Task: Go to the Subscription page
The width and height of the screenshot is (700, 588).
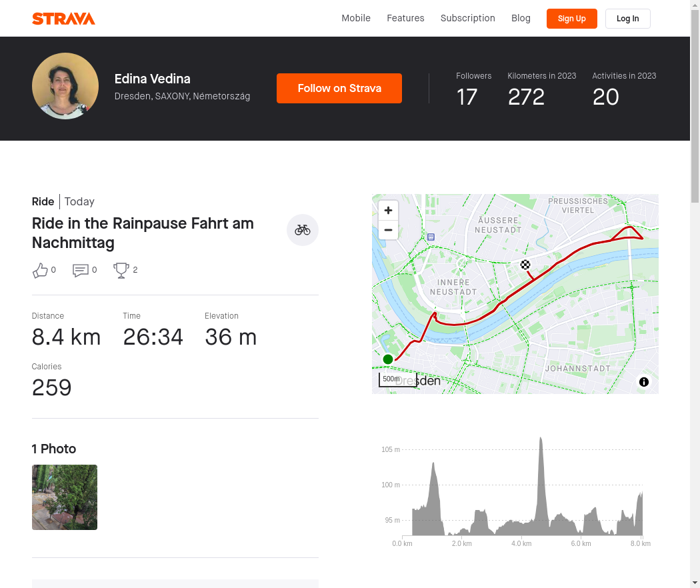Action: click(467, 18)
